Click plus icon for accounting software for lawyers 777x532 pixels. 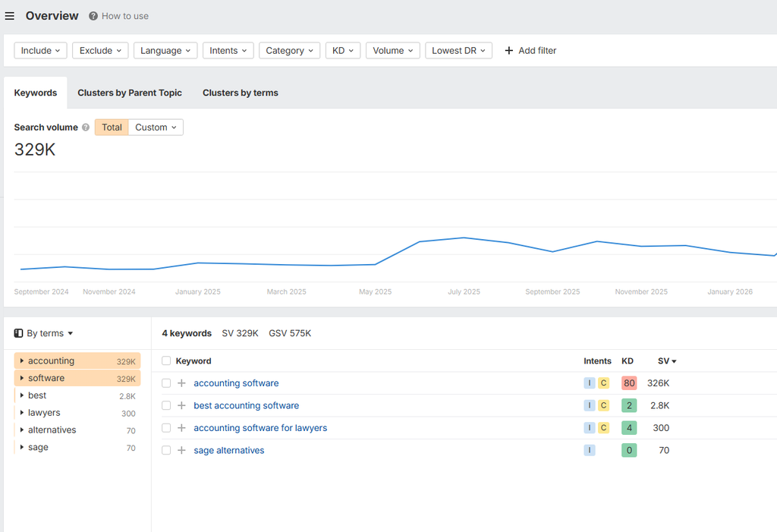pos(182,428)
